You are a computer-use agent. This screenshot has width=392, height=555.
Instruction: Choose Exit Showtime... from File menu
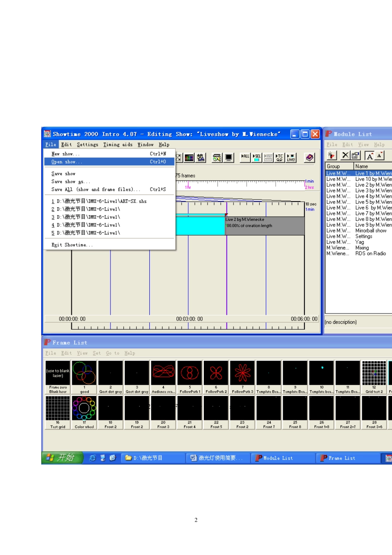[109, 245]
